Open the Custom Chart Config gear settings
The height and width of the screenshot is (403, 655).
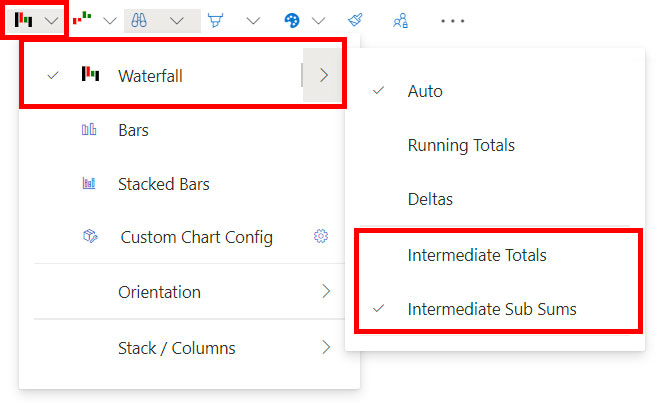(321, 236)
